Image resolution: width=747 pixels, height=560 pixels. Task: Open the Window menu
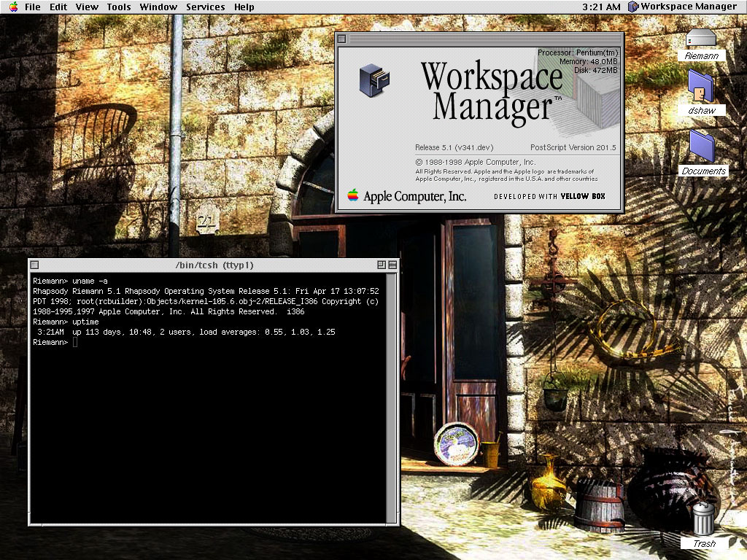(158, 7)
